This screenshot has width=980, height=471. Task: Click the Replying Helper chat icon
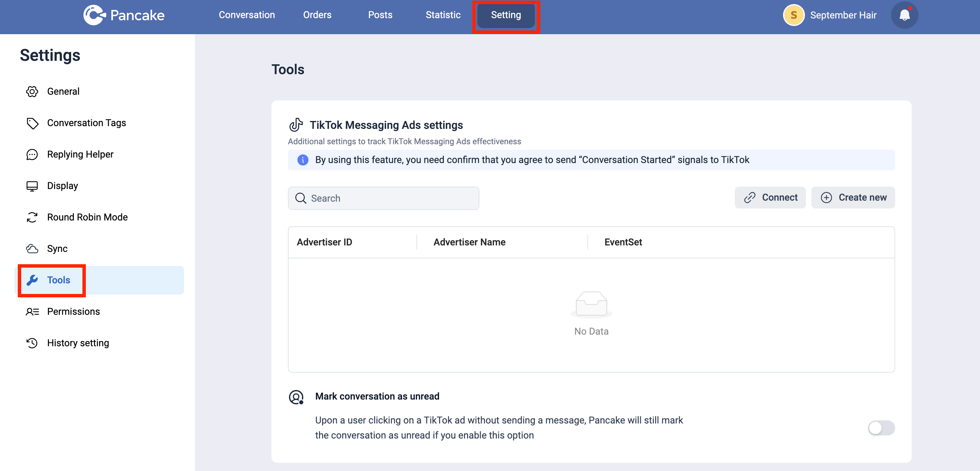[32, 154]
